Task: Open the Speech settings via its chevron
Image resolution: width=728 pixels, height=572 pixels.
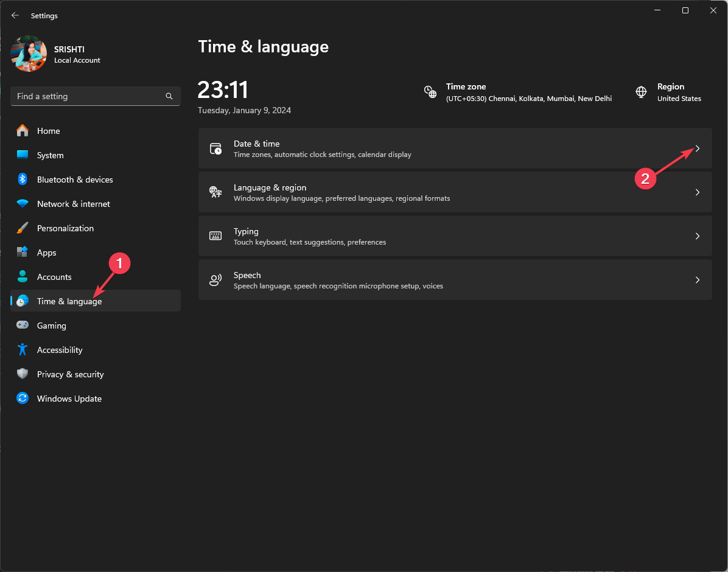Action: click(698, 280)
